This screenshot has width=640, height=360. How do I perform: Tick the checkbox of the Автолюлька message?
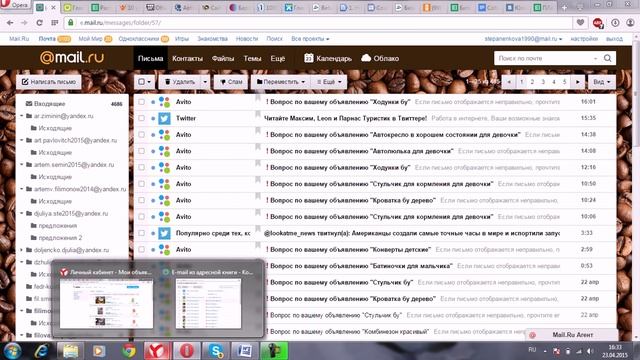[141, 151]
